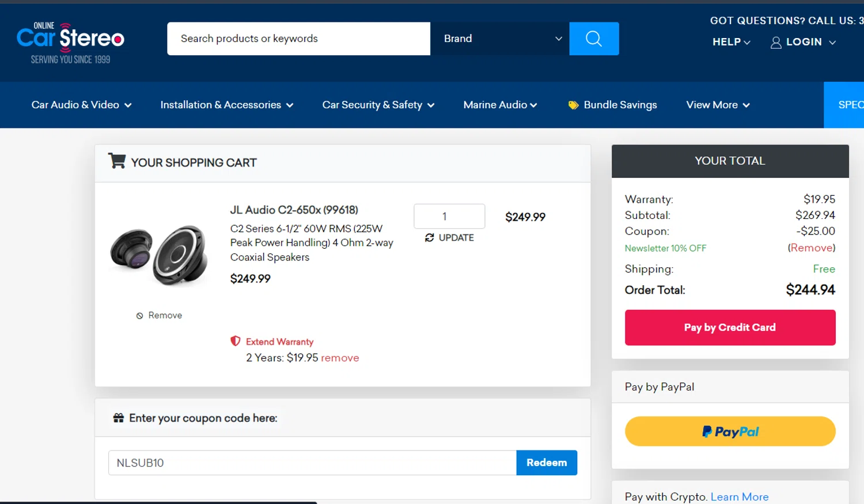Click the circle-slash Remove icon under the speakers
The height and width of the screenshot is (504, 864).
coord(139,316)
